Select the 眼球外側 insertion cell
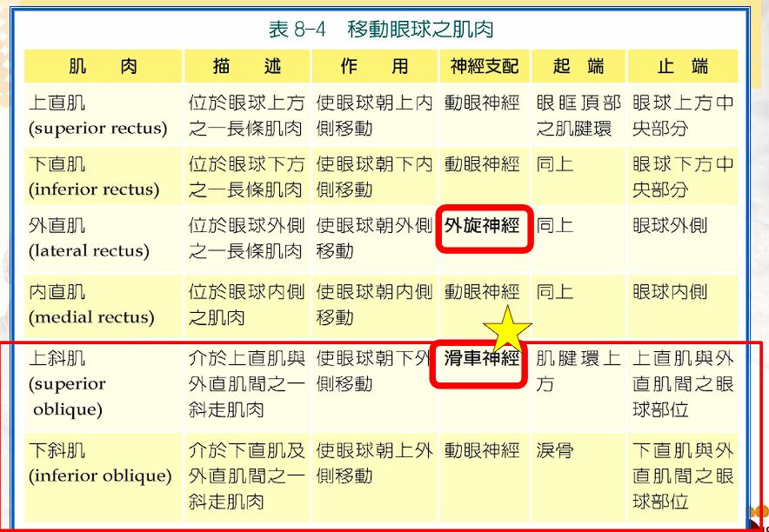 pos(670,227)
